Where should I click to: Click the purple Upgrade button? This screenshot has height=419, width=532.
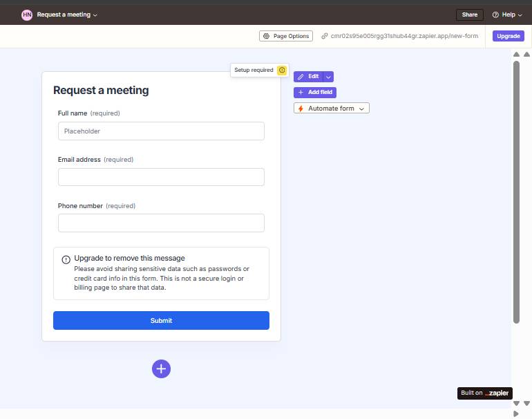[509, 36]
